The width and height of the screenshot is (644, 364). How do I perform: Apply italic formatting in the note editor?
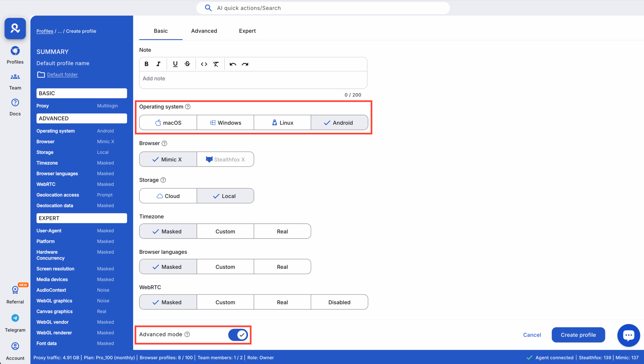tap(158, 64)
